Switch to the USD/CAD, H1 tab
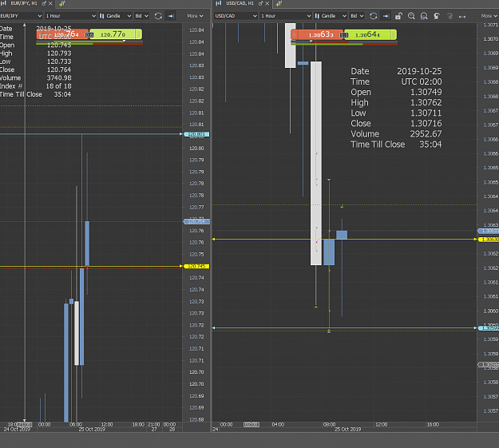Image resolution: width=499 pixels, height=448 pixels. pyautogui.click(x=240, y=3)
